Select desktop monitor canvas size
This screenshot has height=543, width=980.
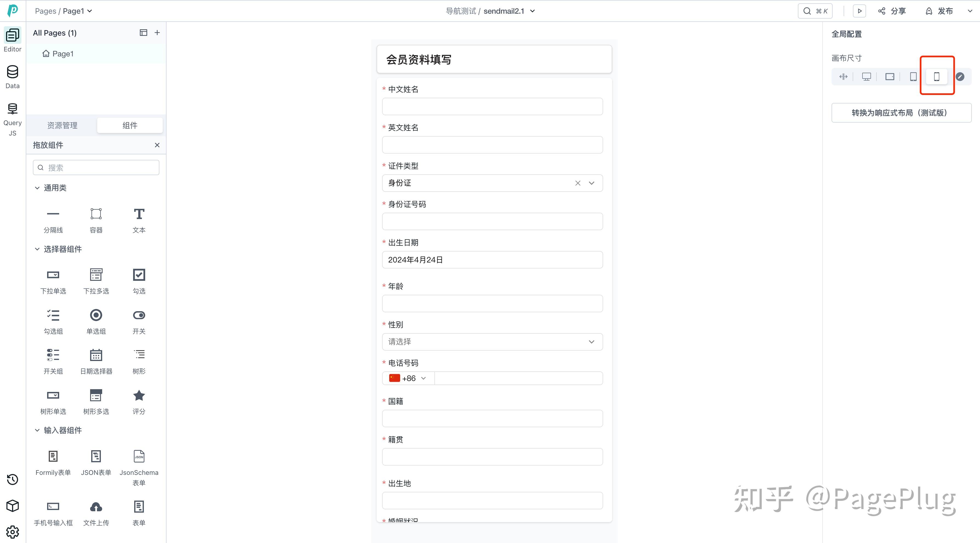866,77
